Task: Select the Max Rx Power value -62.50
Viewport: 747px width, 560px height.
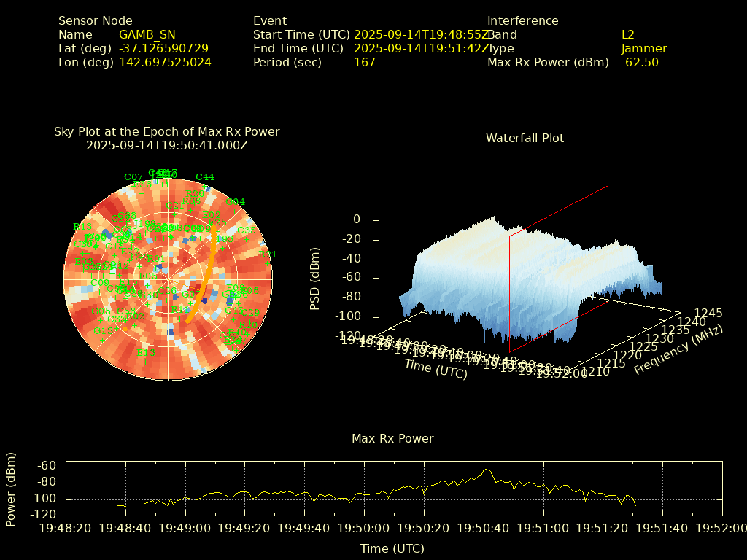Action: coord(640,63)
